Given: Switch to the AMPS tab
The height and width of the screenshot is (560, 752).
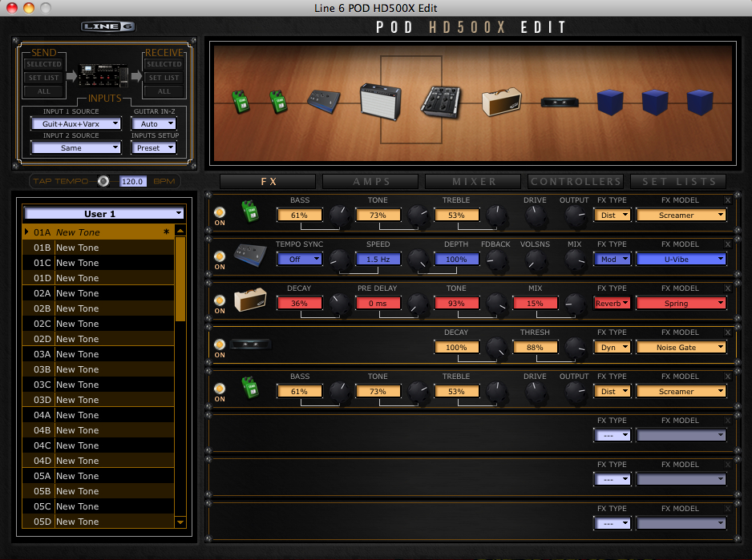Looking at the screenshot, I should pos(370,181).
